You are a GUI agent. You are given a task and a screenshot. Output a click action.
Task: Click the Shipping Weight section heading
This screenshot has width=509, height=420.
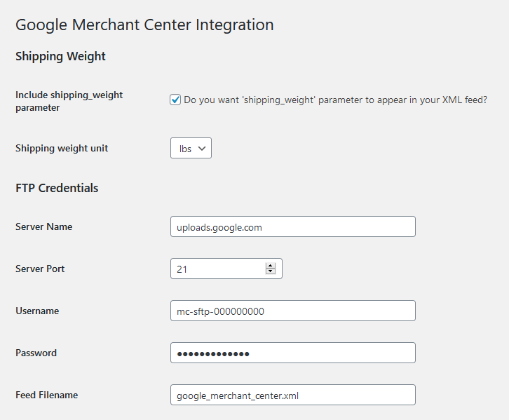click(x=60, y=56)
